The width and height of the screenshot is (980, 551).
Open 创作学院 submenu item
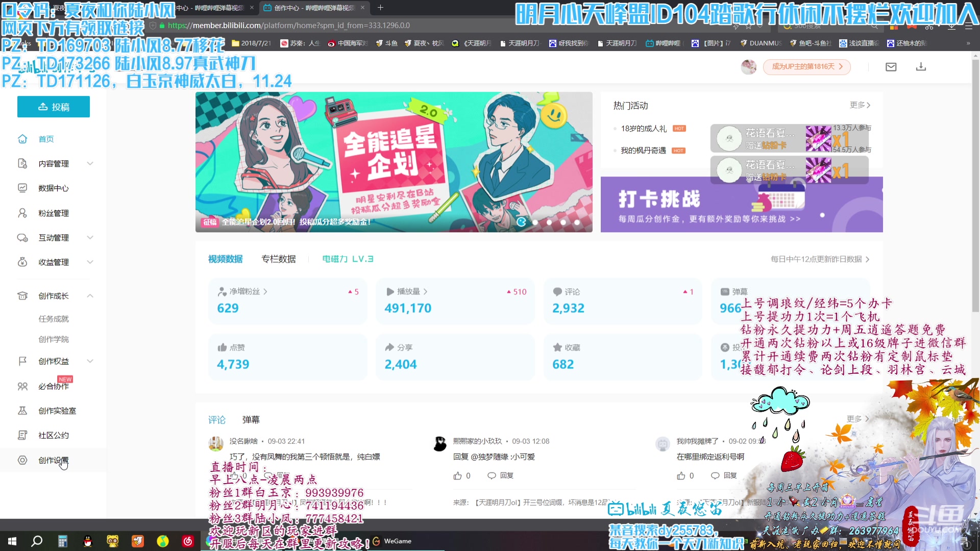pos(54,339)
